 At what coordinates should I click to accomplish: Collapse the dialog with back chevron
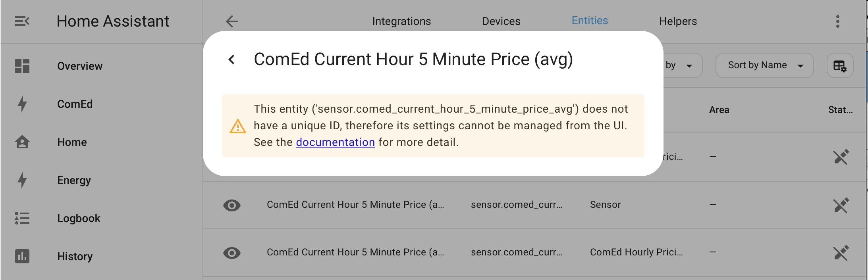[231, 59]
